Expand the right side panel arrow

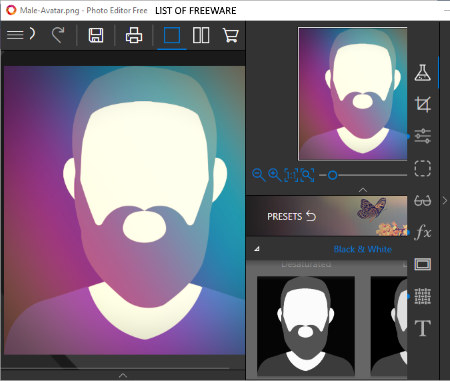[x=445, y=201]
